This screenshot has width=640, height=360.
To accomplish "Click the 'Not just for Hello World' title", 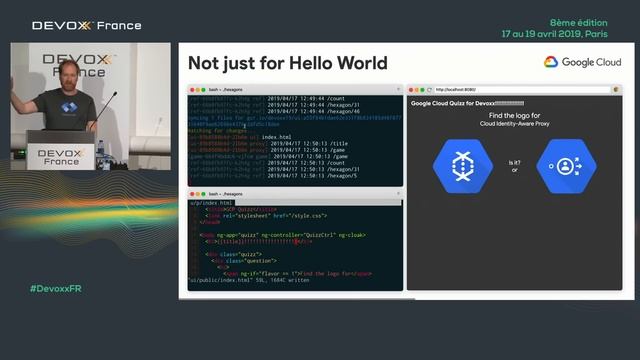I will 288,63.
